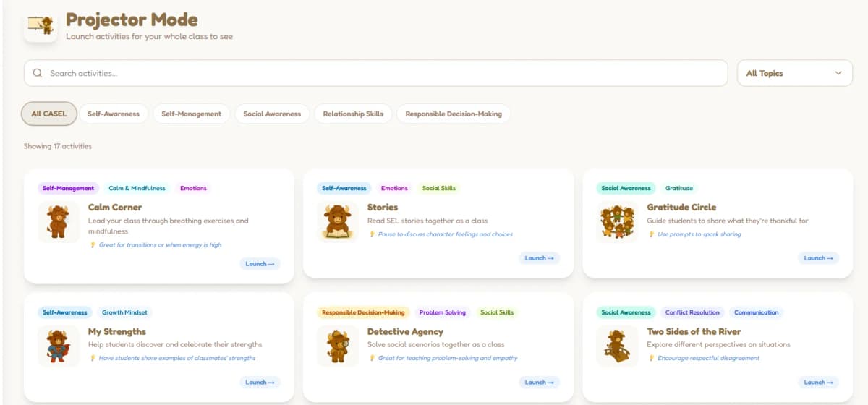Click into the Search activities field

click(383, 73)
